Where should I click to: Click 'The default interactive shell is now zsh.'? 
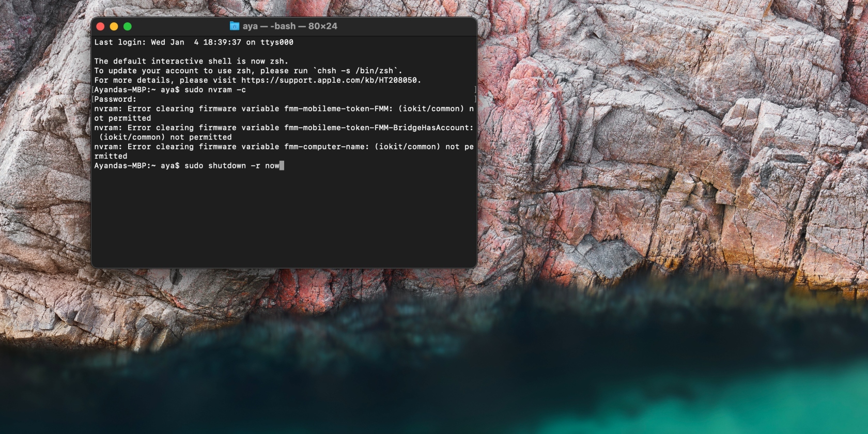click(191, 61)
